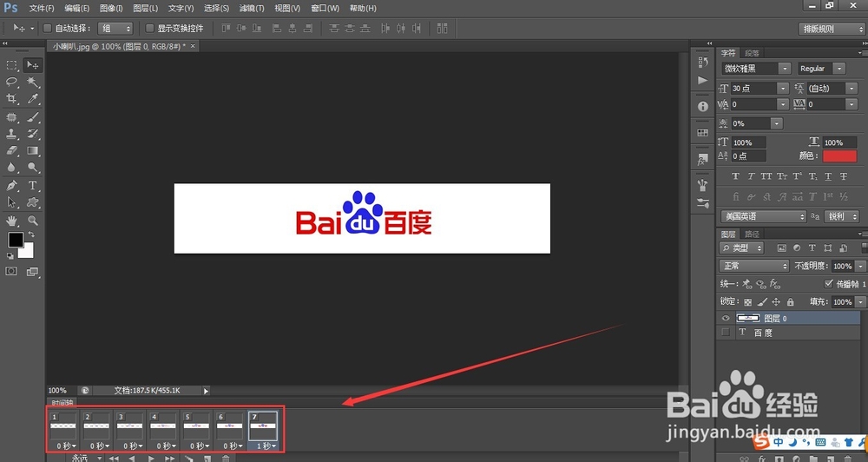Select animation frame 3 thumbnail
868x462 pixels.
click(x=129, y=426)
